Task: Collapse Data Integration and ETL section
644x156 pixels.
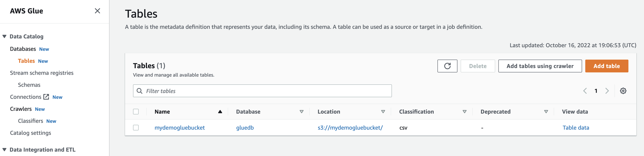Action: coord(5,150)
